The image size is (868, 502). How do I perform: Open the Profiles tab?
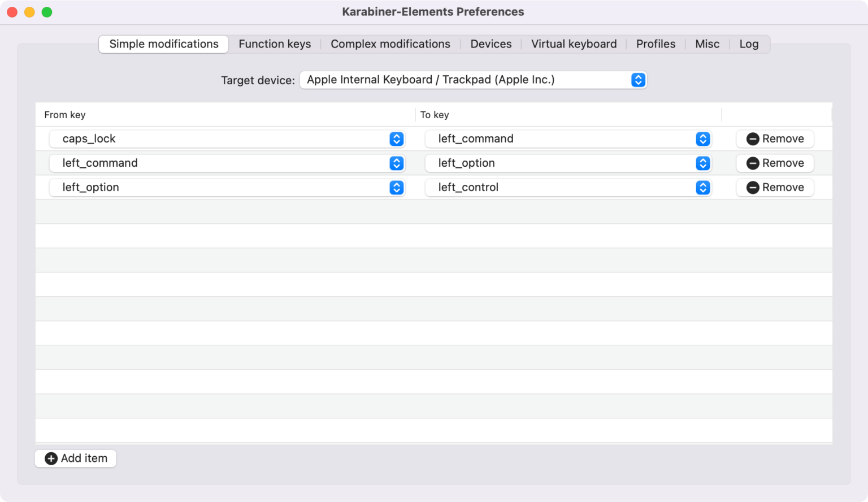[x=656, y=44]
